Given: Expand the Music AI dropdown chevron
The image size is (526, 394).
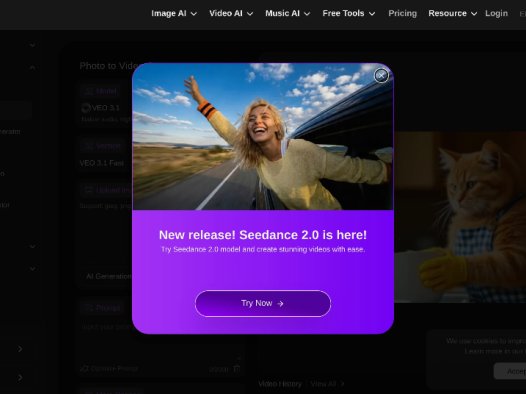Looking at the screenshot, I should pos(307,14).
